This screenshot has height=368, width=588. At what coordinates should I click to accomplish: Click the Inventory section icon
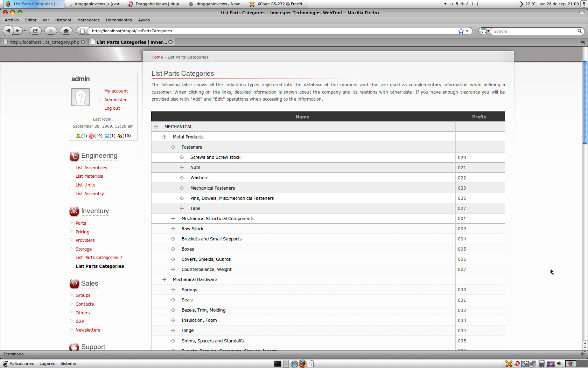74,211
